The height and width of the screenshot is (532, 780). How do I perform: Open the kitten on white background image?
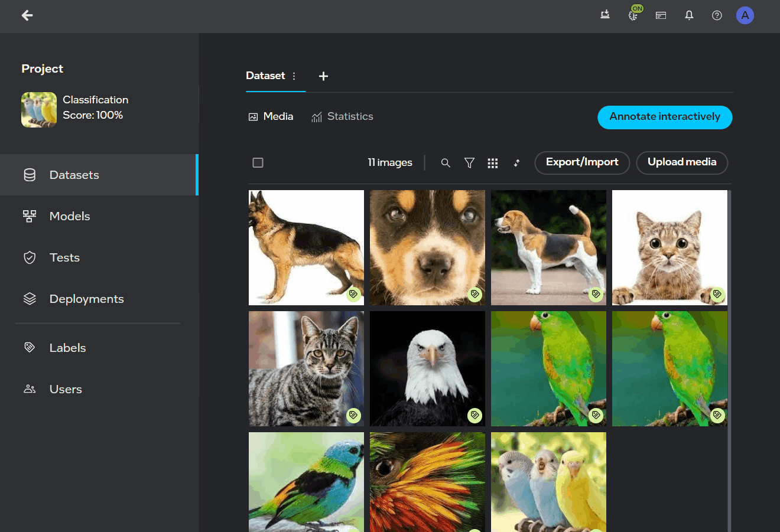click(x=669, y=247)
